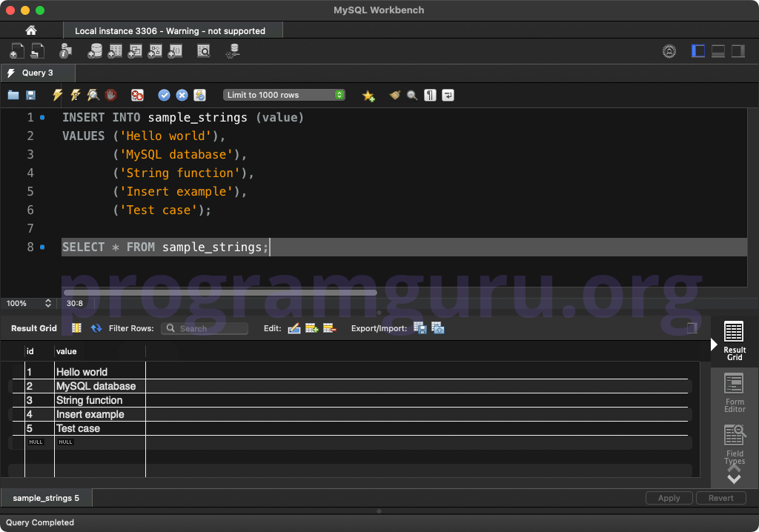This screenshot has height=532, width=759.
Task: Toggle continue-on-error execution icon
Action: [x=137, y=95]
